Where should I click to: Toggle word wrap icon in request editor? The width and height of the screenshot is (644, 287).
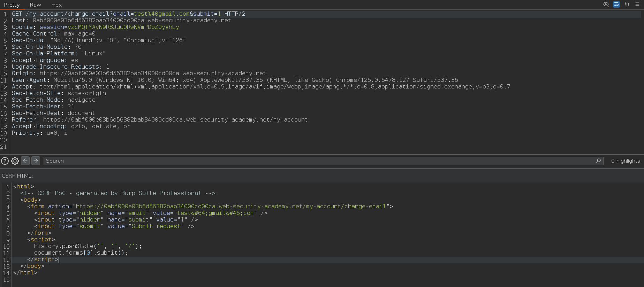point(616,4)
